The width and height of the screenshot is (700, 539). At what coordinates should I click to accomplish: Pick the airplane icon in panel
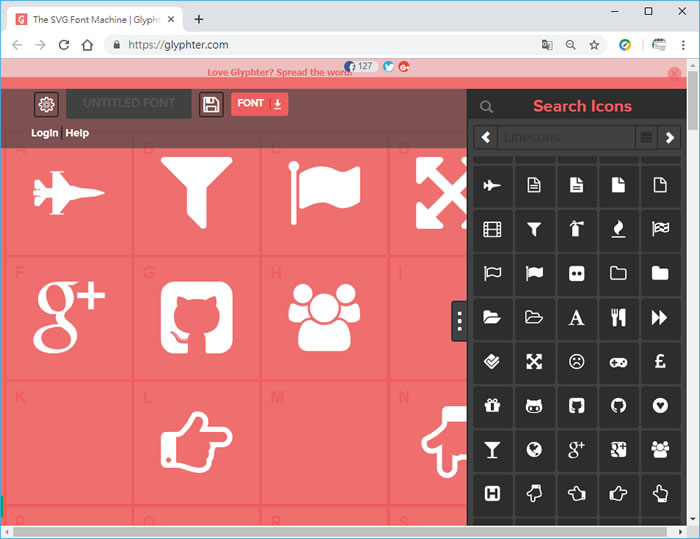[x=492, y=185]
